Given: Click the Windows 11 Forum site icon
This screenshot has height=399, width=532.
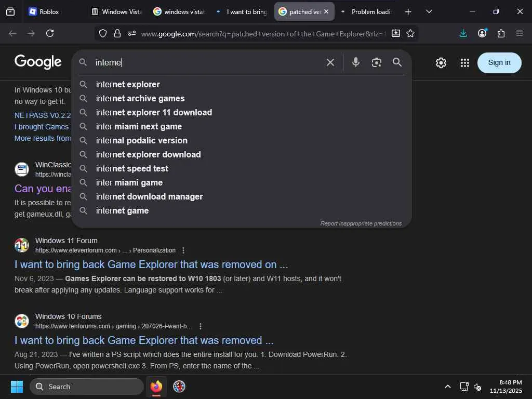Looking at the screenshot, I should (x=22, y=245).
